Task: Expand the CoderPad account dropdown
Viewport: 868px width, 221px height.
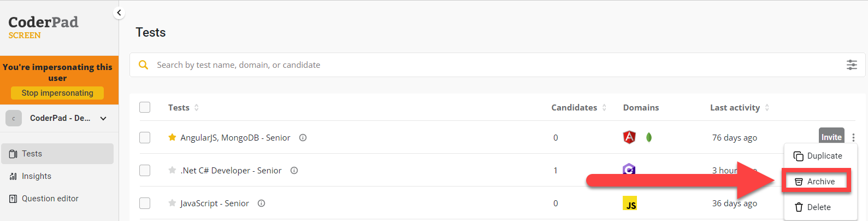Action: [103, 118]
